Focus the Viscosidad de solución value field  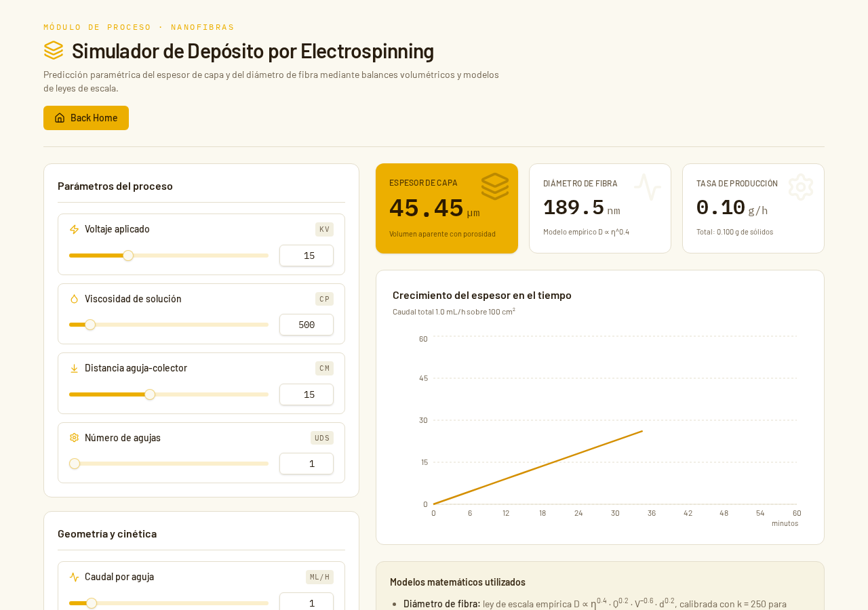307,325
